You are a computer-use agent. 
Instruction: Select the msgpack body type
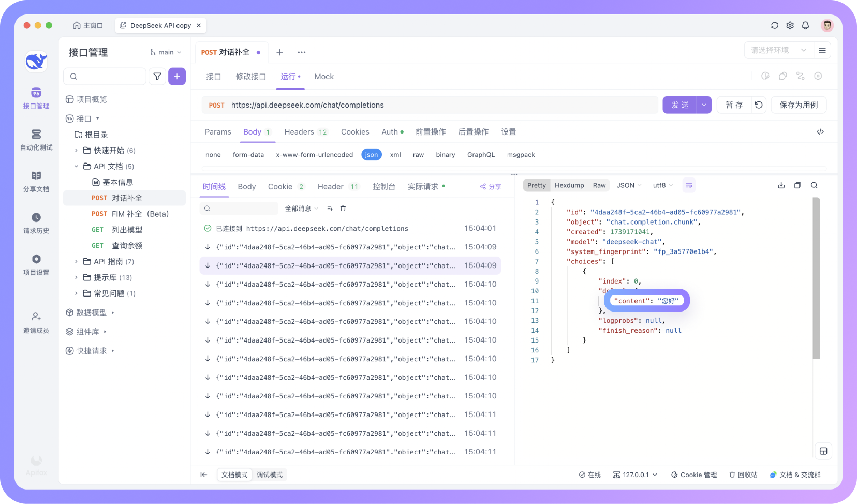pos(521,155)
